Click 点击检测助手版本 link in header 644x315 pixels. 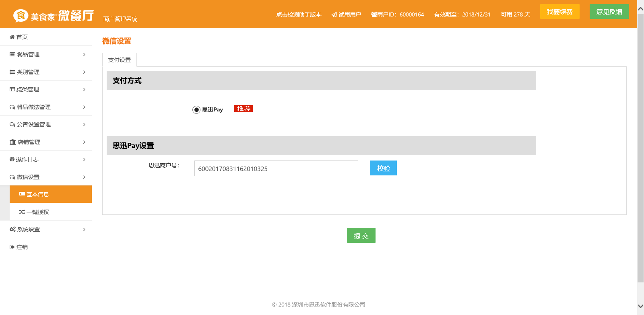click(x=299, y=14)
